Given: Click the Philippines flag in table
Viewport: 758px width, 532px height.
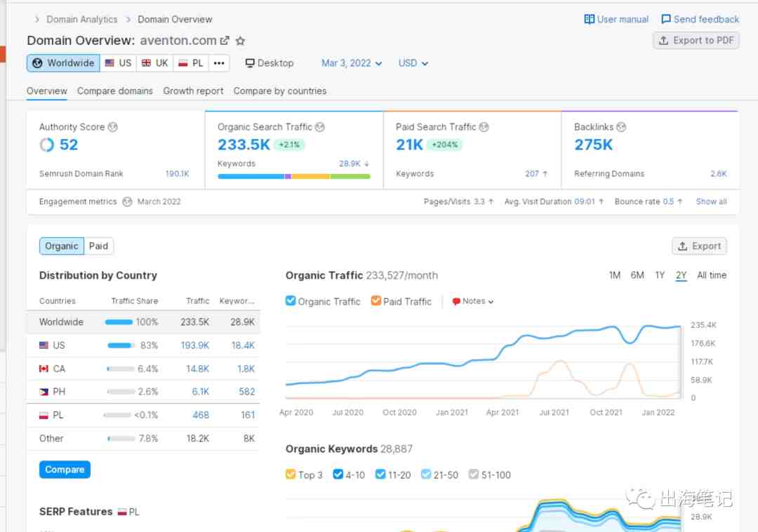Looking at the screenshot, I should [x=44, y=392].
